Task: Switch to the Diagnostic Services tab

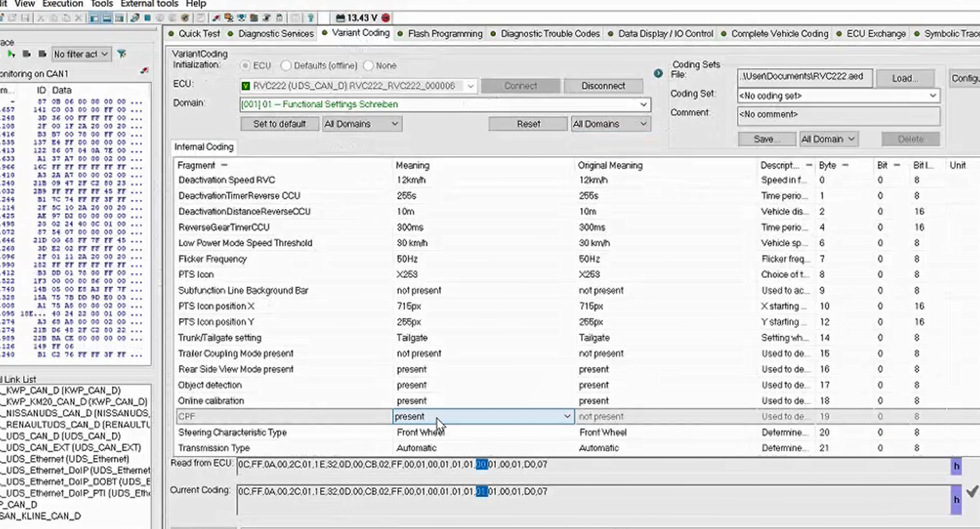Action: tap(271, 33)
